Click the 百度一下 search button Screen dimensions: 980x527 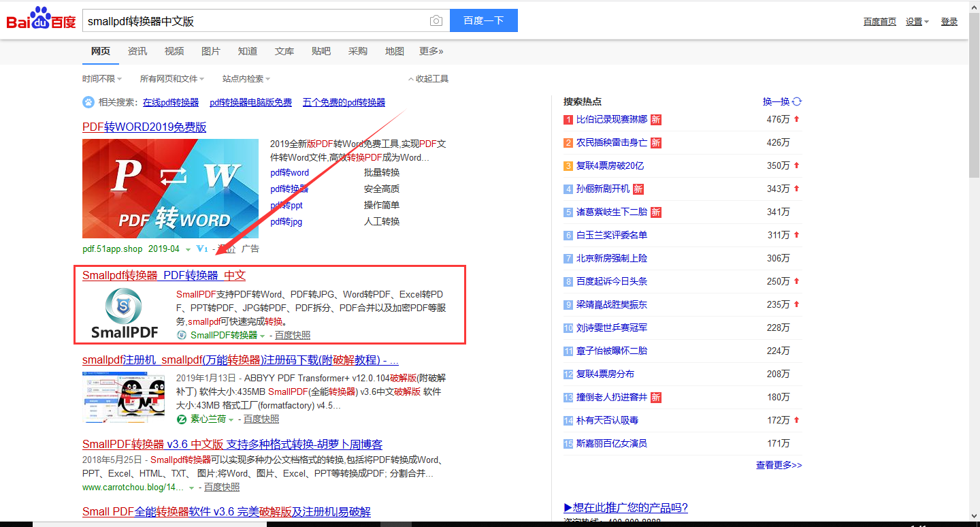click(x=484, y=20)
